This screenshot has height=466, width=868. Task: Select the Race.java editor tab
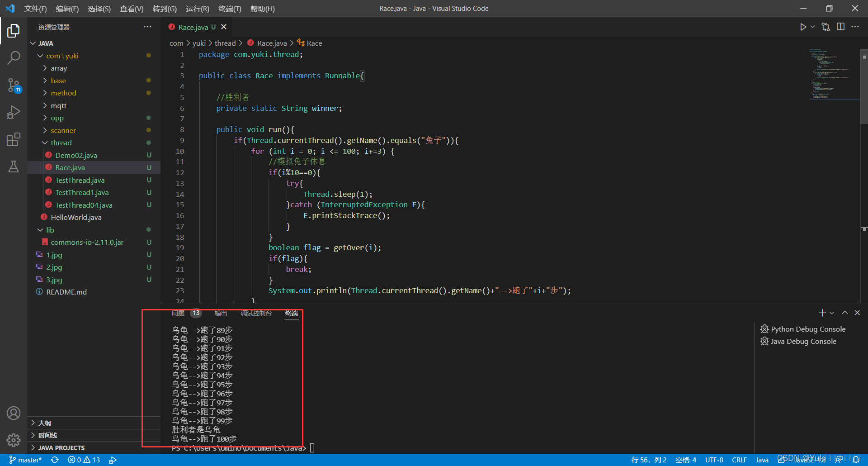tap(197, 27)
